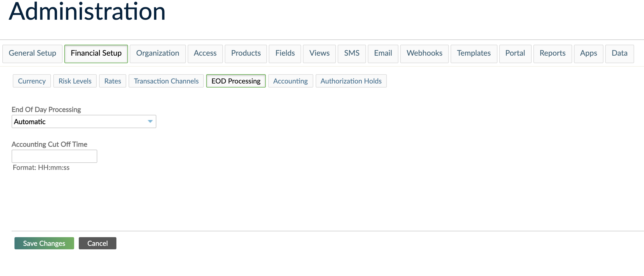Switch to the Views tab
Screen dimensions: 644x276
pyautogui.click(x=319, y=53)
